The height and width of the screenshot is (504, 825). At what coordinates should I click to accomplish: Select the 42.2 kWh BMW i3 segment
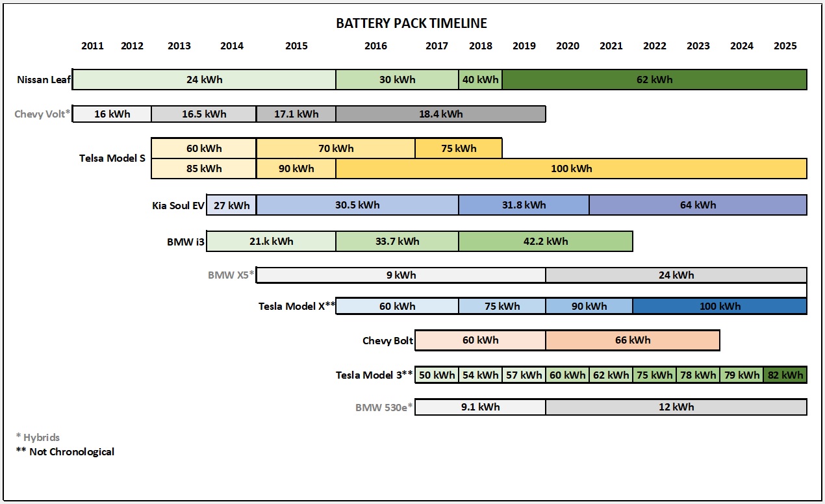[x=546, y=241]
